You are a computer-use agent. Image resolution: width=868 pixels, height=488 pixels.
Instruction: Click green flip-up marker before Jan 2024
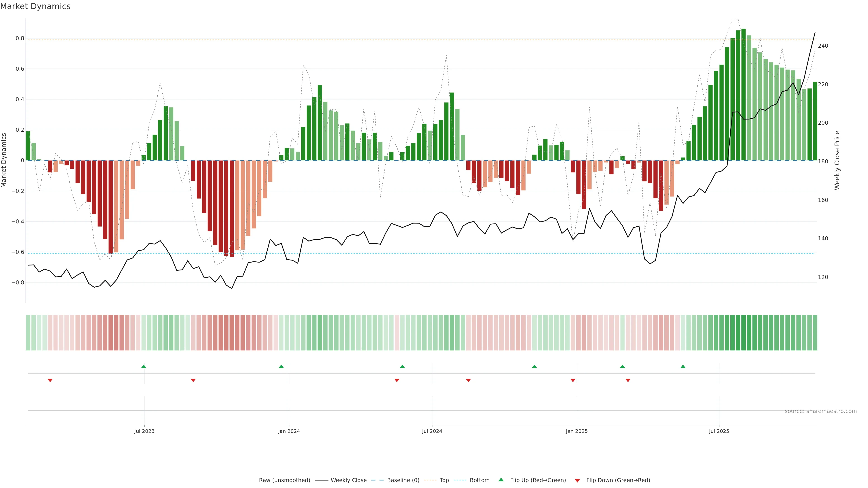(281, 366)
